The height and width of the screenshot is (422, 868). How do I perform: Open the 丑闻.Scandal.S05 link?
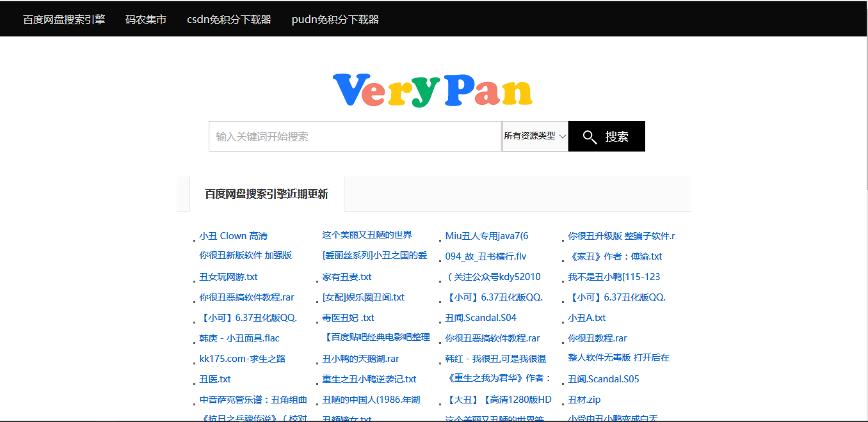604,379
